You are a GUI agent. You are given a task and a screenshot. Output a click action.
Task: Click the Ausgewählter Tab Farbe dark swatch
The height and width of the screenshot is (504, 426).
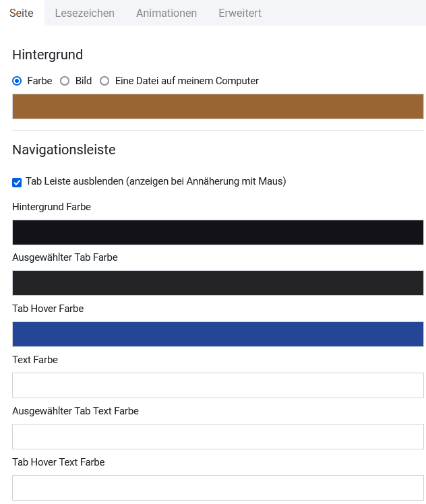pyautogui.click(x=218, y=283)
